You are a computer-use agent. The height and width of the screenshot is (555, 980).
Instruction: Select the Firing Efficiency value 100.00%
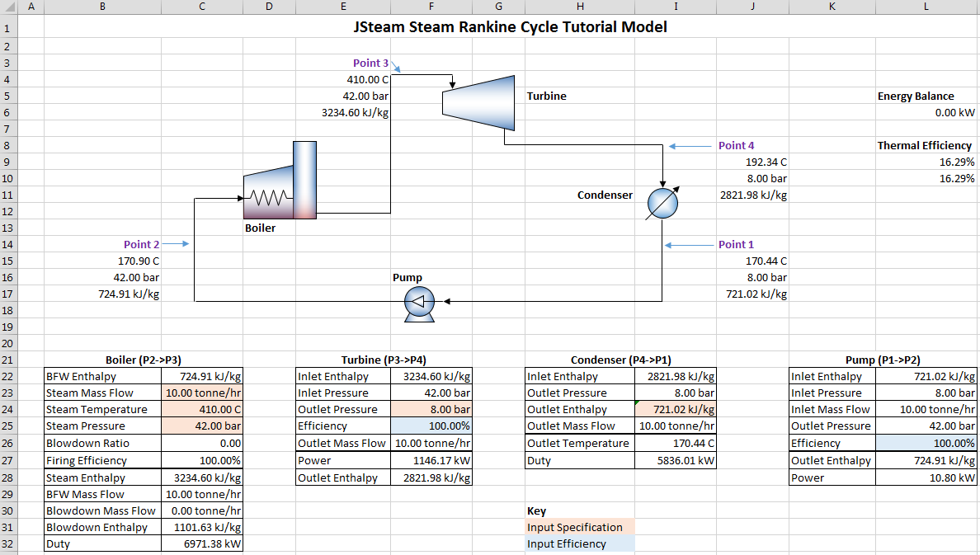coord(202,461)
